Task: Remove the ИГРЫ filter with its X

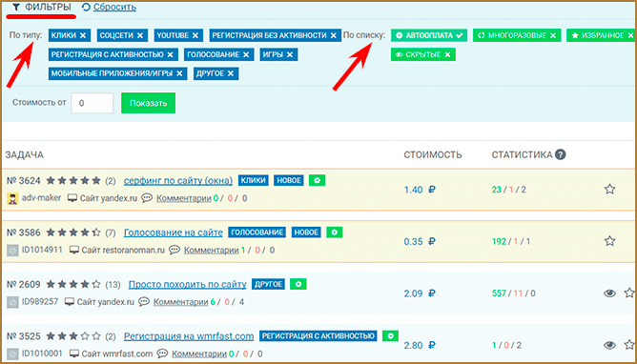Action: tap(290, 54)
